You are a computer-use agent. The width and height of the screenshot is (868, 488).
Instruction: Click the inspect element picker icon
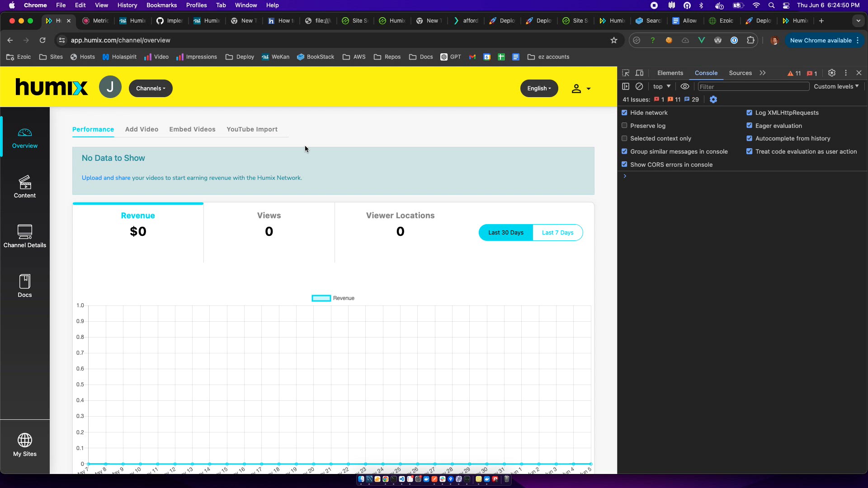[x=626, y=73]
